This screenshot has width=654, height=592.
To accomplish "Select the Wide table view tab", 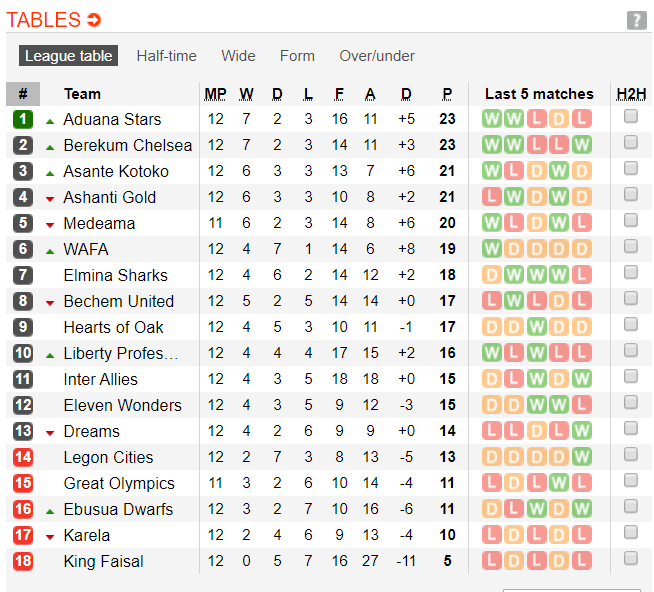I will [x=238, y=56].
